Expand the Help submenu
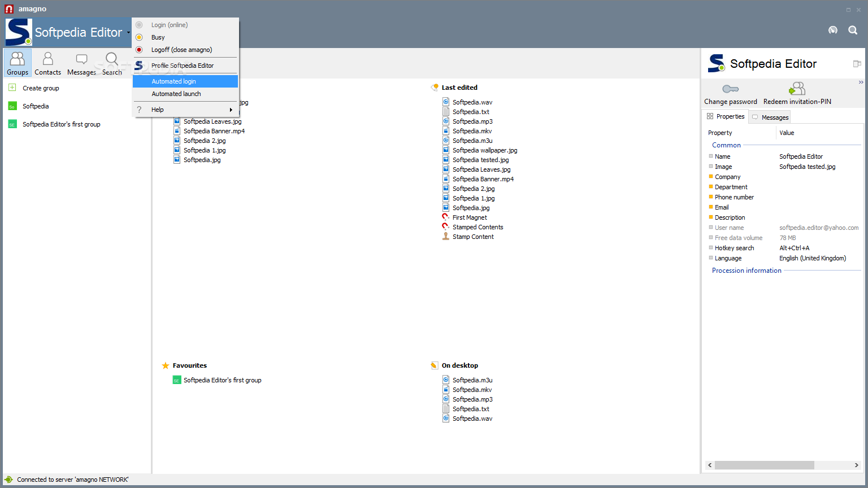 tap(185, 110)
